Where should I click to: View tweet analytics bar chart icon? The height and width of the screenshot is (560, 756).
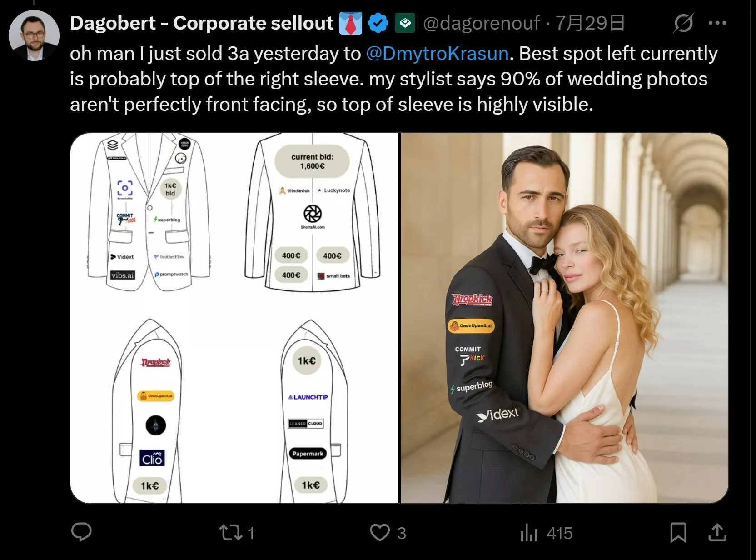[529, 533]
